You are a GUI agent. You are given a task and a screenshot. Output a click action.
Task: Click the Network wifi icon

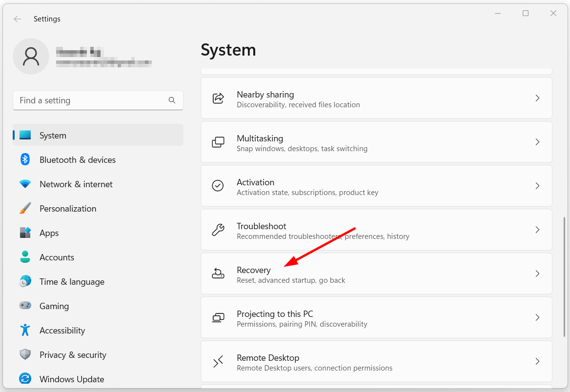[25, 184]
